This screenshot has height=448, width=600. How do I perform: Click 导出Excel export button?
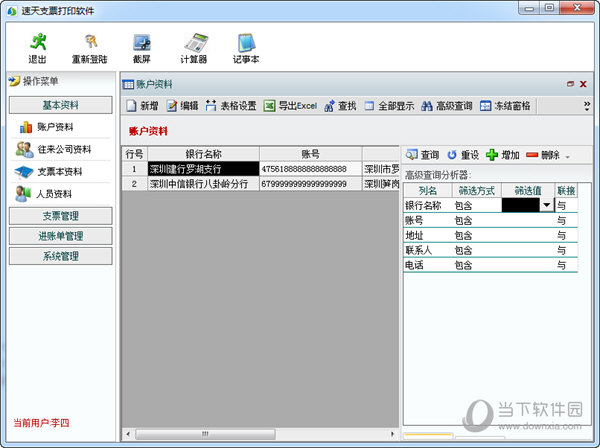290,106
